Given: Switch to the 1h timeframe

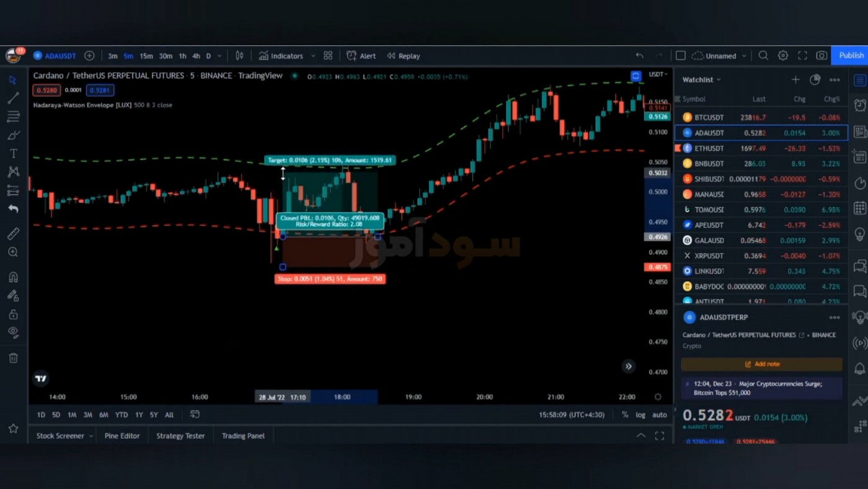Looking at the screenshot, I should click(x=182, y=56).
